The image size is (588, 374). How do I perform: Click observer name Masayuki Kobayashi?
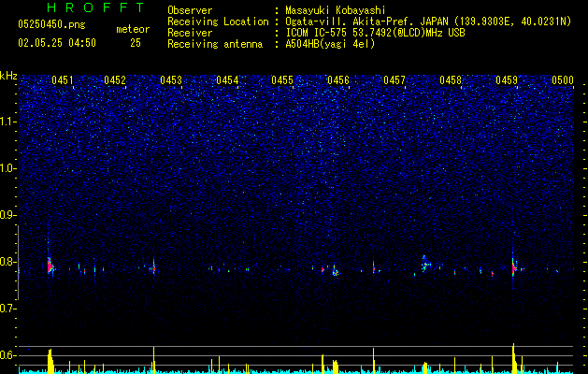coord(336,10)
